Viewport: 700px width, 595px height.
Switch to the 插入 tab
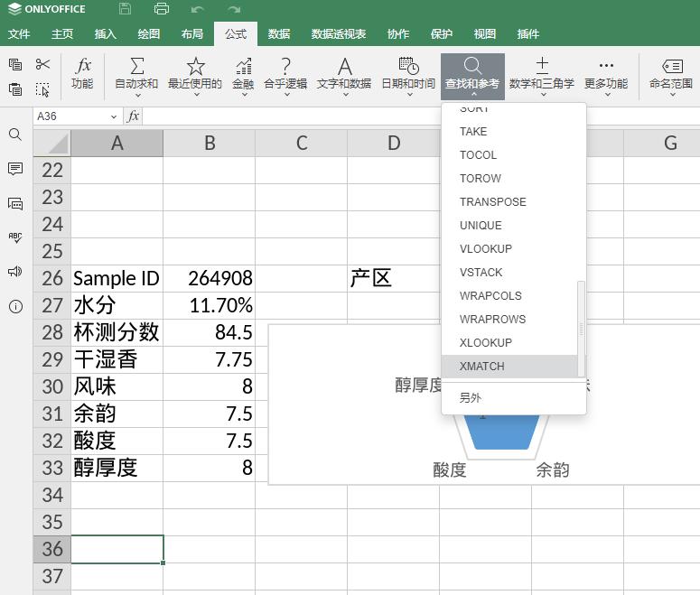pos(106,34)
